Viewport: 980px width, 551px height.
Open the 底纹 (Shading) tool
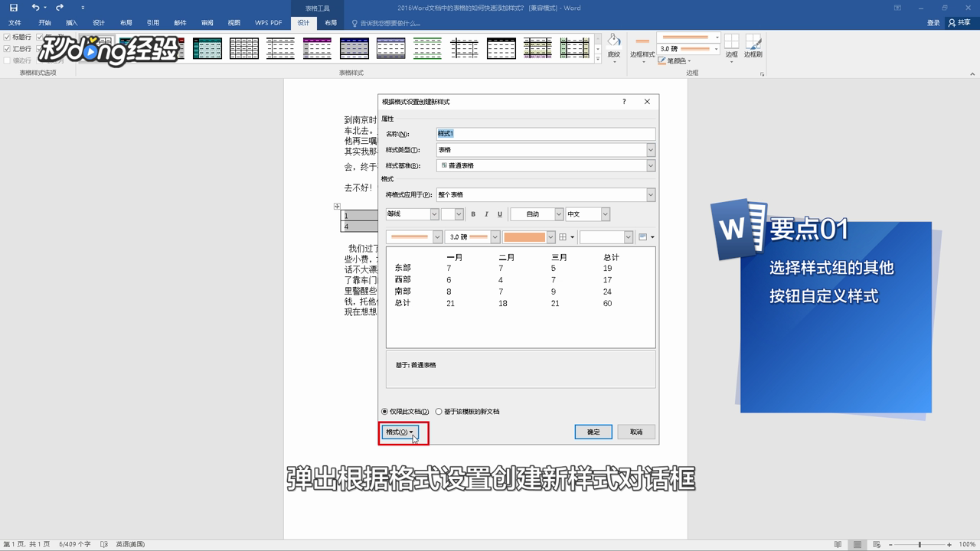(612, 47)
